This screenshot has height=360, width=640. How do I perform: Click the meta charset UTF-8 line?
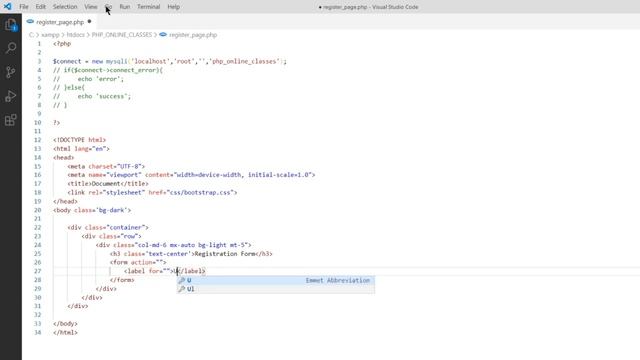click(x=106, y=167)
